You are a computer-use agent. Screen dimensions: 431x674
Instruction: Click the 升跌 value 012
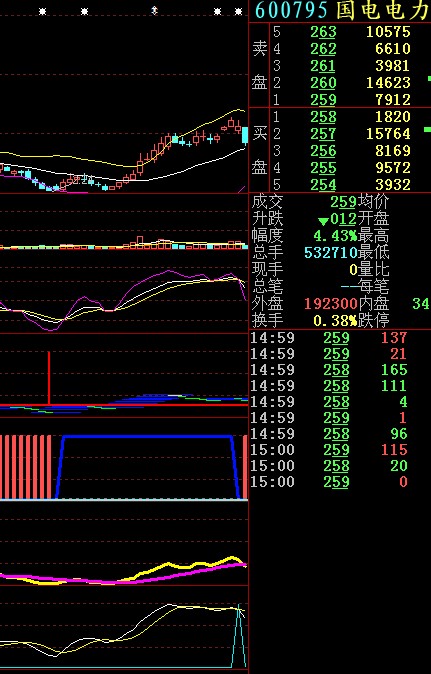pos(343,219)
